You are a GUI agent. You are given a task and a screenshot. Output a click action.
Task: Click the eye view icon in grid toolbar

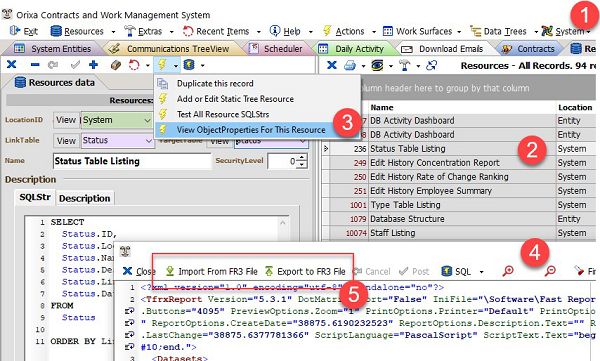pyautogui.click(x=377, y=65)
